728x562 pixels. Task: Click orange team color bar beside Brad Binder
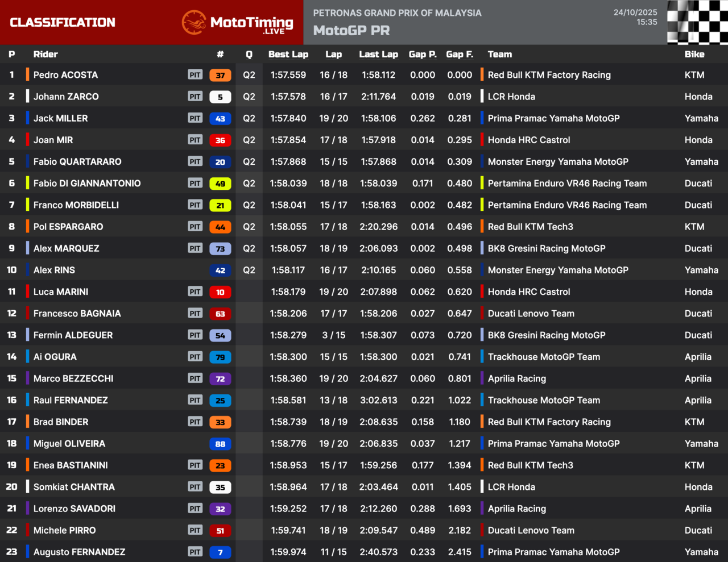pos(27,422)
